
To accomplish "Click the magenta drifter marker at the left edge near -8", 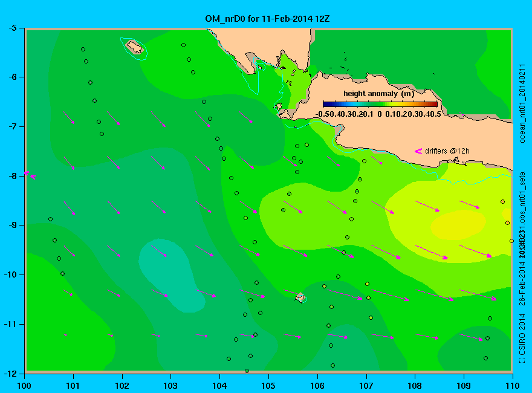I will coord(30,175).
